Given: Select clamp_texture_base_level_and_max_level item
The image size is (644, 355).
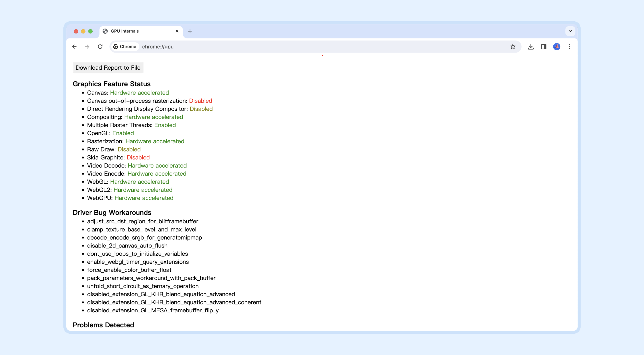Looking at the screenshot, I should click(141, 229).
